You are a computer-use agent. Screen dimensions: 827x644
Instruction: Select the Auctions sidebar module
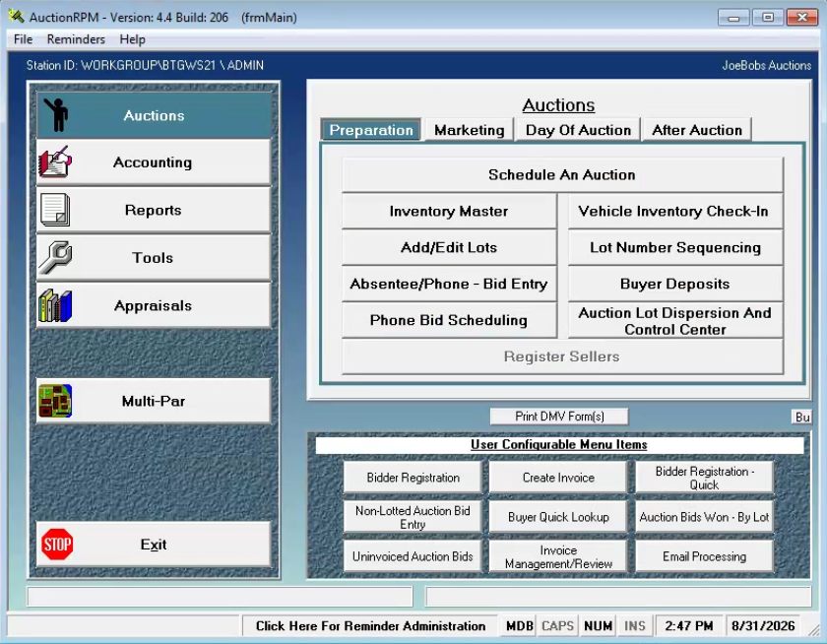[x=154, y=115]
